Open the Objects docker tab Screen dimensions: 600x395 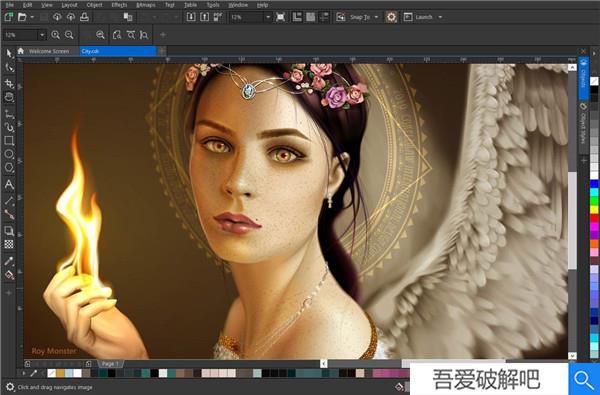(583, 78)
